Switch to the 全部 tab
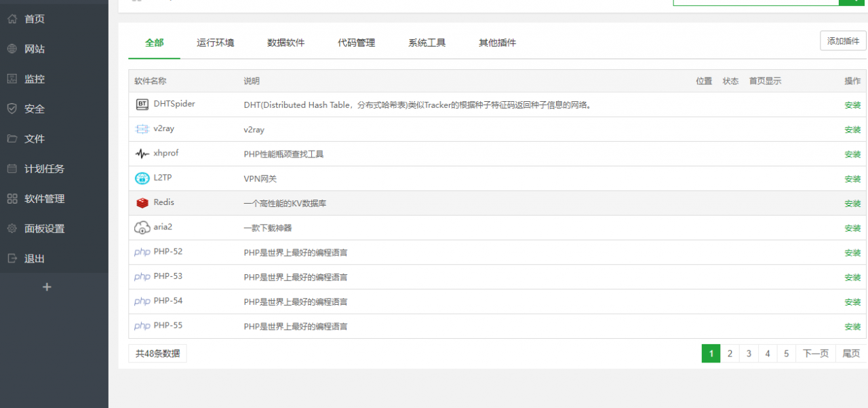 [155, 43]
